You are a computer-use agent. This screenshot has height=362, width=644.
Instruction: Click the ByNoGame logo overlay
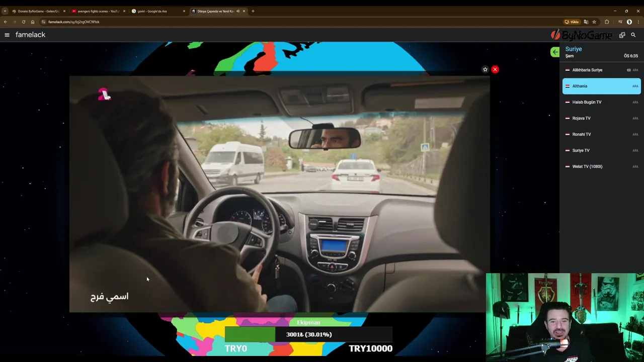pos(582,35)
